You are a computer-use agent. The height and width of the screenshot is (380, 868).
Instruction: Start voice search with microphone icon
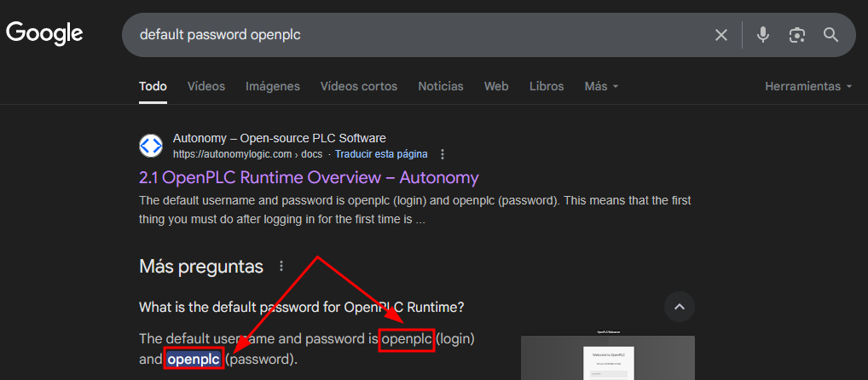pos(763,35)
